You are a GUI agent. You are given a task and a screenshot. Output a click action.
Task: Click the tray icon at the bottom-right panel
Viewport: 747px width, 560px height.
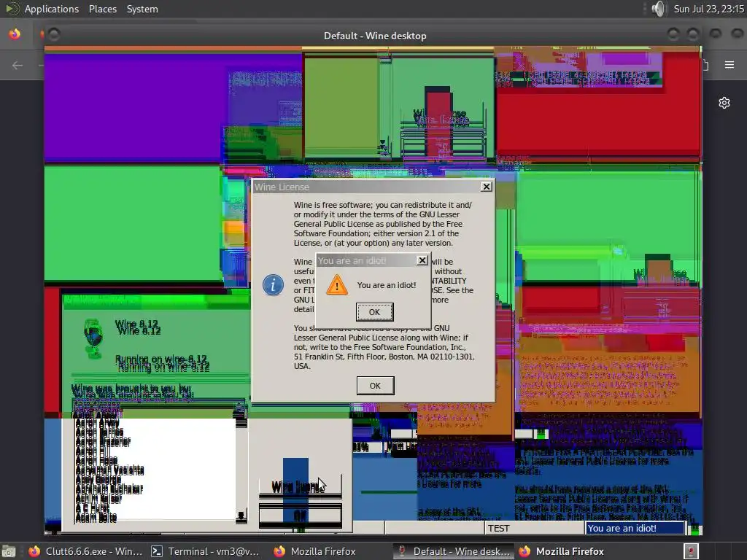point(691,551)
